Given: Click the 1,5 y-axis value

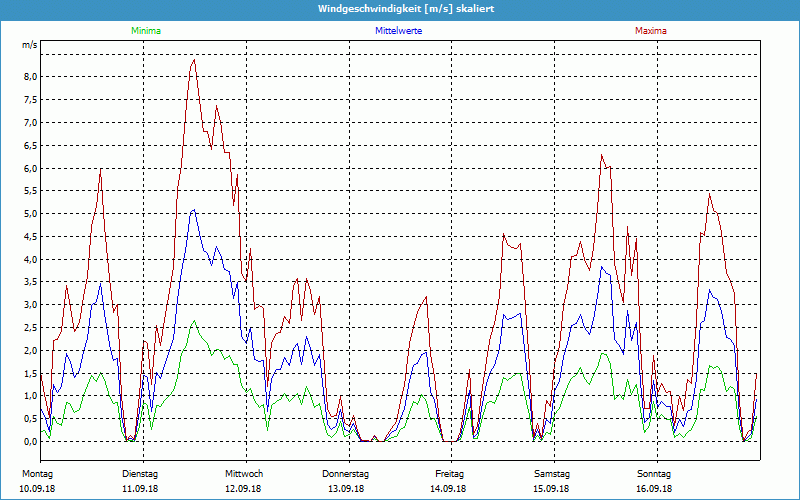Looking at the screenshot, I should [31, 373].
